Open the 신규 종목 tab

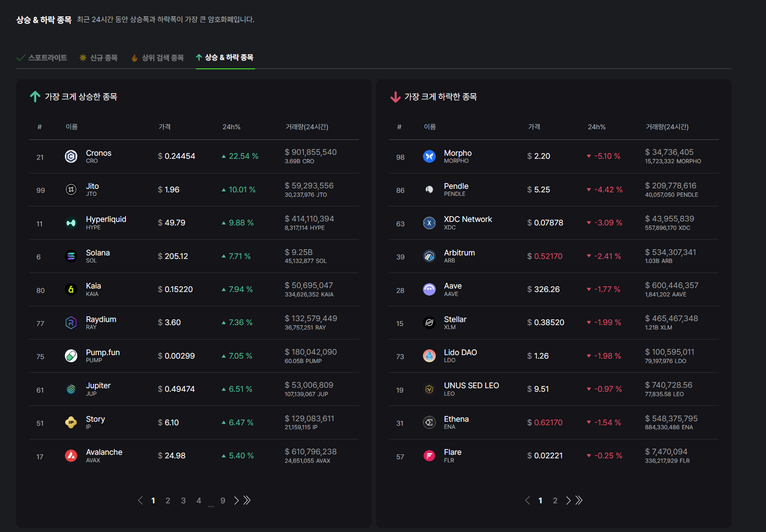coord(98,58)
